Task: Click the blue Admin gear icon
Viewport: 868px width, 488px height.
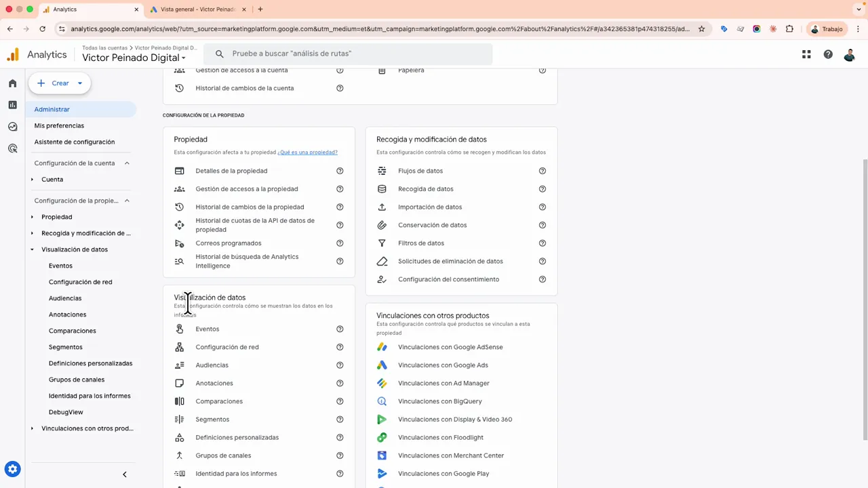Action: (x=12, y=469)
